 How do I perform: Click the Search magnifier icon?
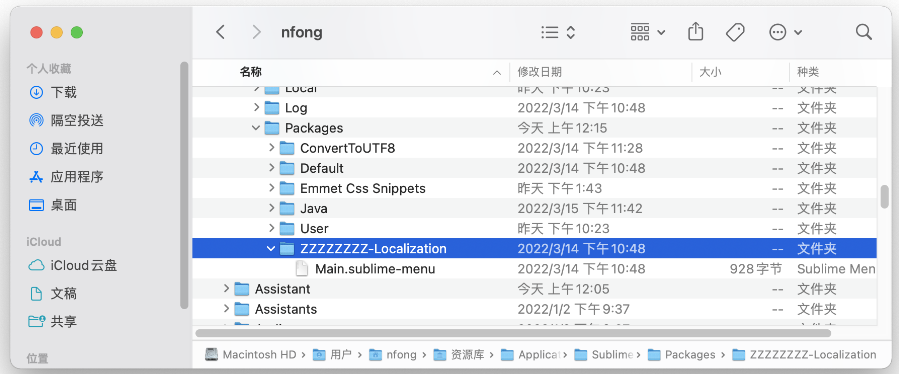863,32
